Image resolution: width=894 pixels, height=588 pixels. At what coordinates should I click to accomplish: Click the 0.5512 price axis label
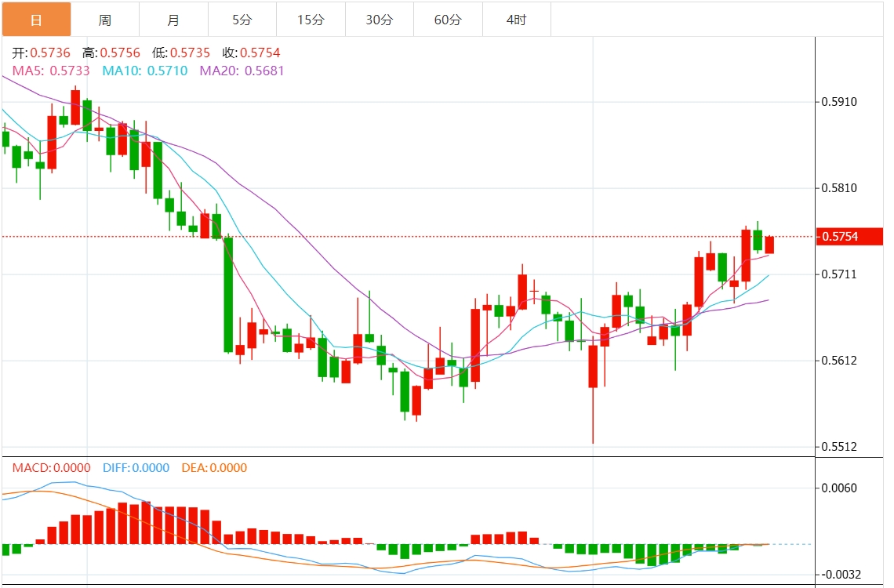tap(838, 447)
